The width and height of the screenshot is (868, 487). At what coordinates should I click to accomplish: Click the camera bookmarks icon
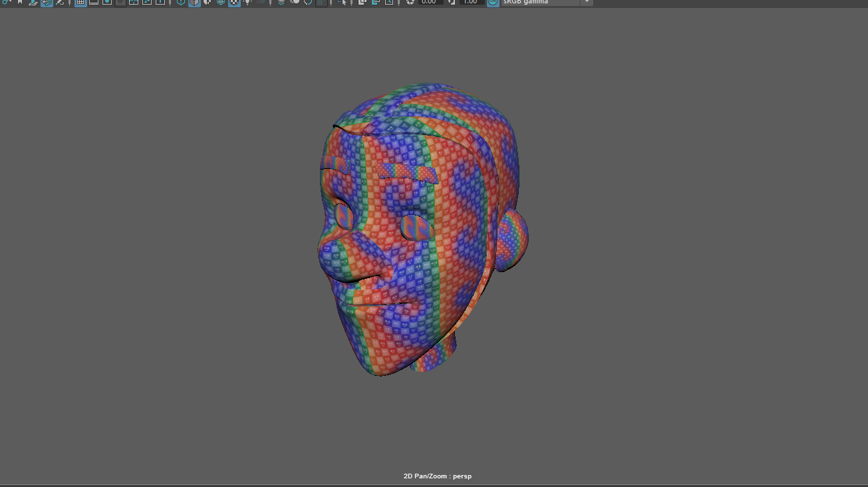click(x=19, y=3)
